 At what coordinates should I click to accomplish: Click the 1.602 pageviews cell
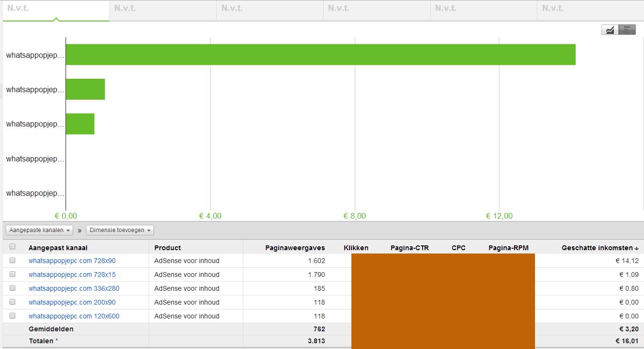coord(317,261)
